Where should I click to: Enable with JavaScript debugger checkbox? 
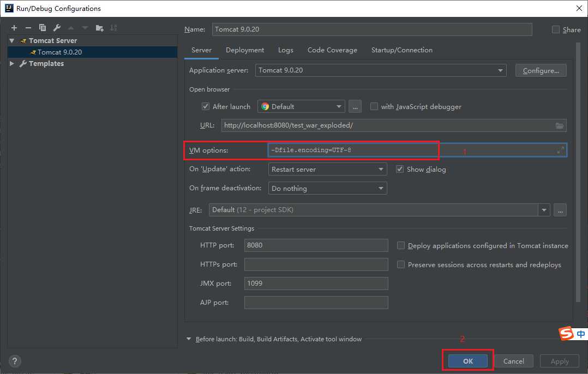click(374, 106)
